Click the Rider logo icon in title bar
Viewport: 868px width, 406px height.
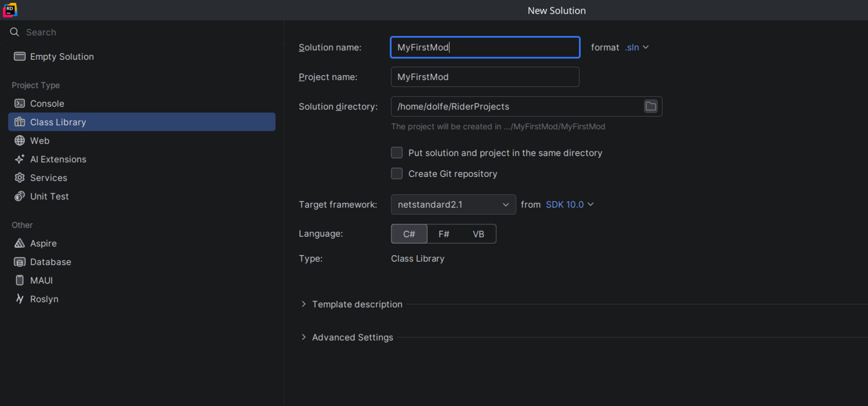click(10, 10)
